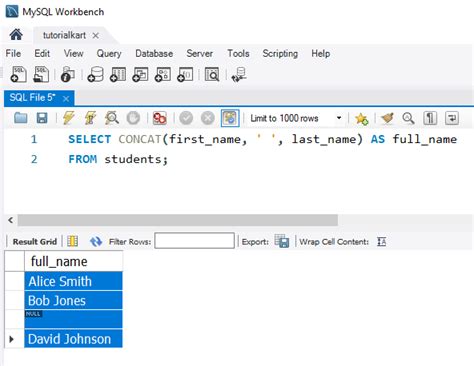Screen dimensions: 474x366
Task: Create a new view icon
Action: 140,74
